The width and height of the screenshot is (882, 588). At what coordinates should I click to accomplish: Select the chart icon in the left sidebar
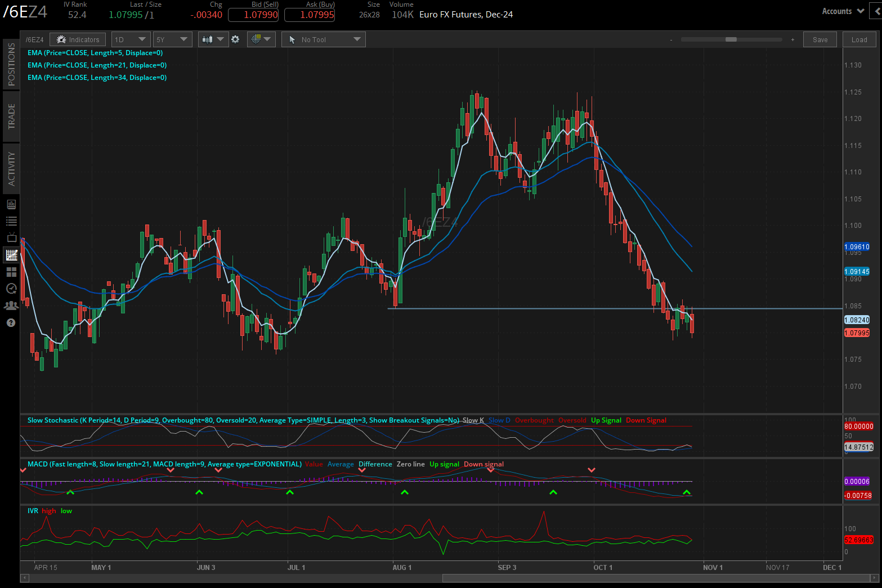pyautogui.click(x=12, y=254)
